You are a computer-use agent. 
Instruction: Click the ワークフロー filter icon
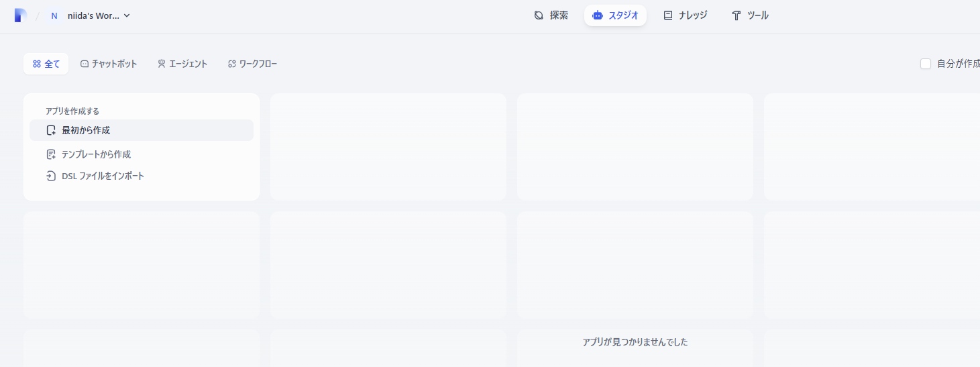click(232, 64)
